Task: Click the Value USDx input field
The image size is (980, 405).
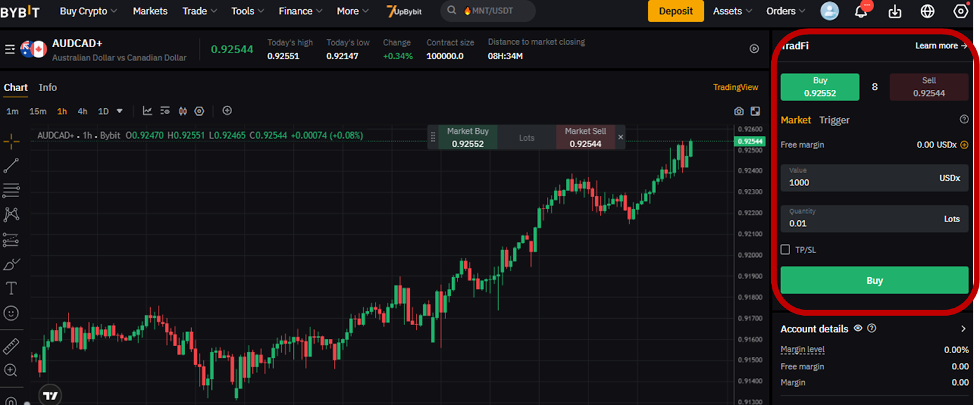Action: tap(874, 178)
